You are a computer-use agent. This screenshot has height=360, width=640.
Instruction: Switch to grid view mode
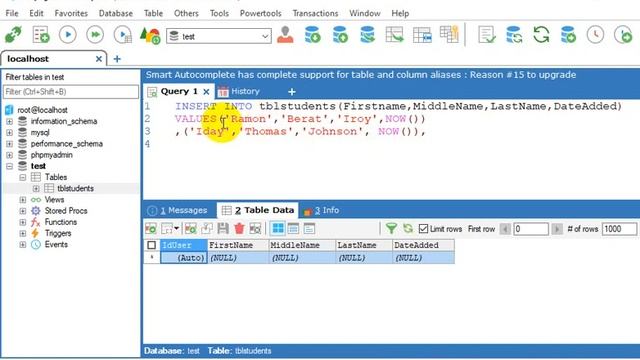(x=278, y=229)
